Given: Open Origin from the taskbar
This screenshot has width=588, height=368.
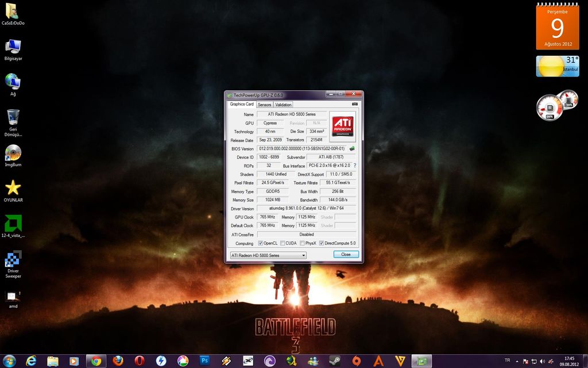Looking at the screenshot, I should pos(356,361).
